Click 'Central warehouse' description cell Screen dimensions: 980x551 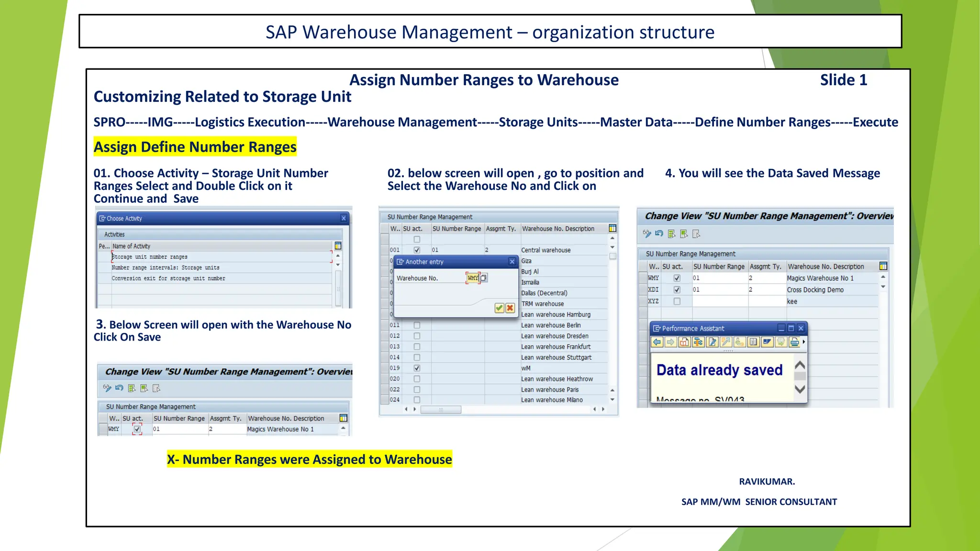tap(564, 250)
